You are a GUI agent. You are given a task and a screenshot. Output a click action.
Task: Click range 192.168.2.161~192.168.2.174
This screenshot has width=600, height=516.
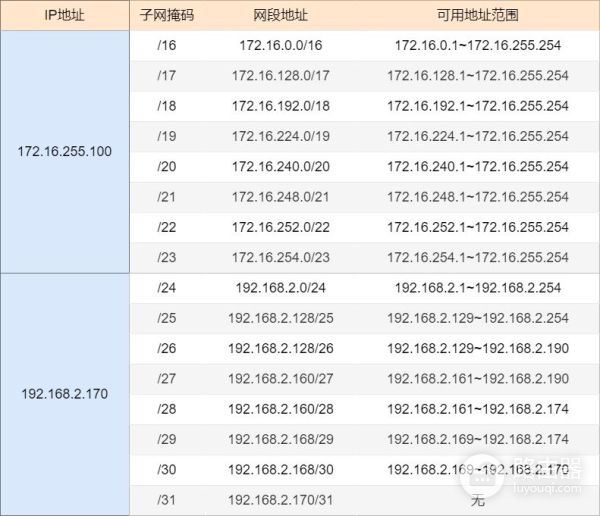pyautogui.click(x=478, y=409)
